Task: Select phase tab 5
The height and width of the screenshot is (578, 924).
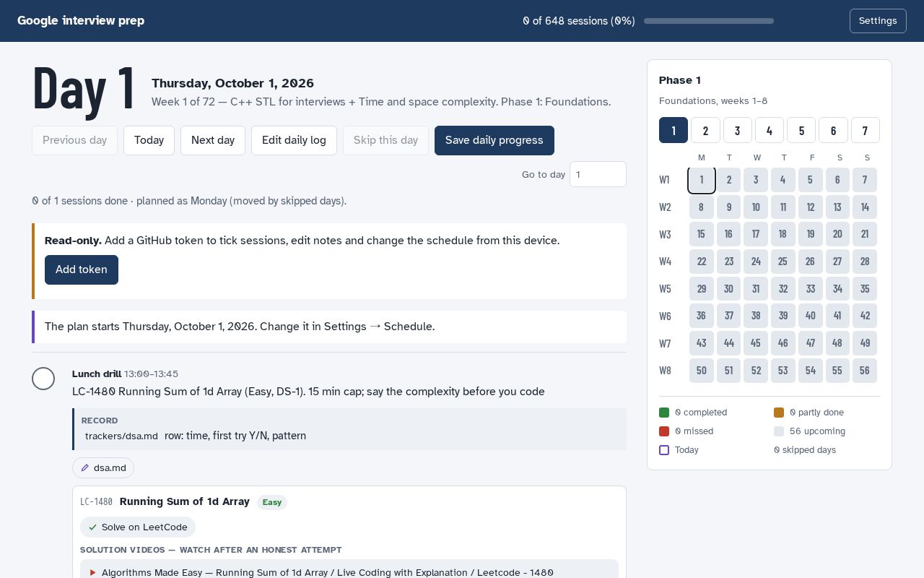Action: (x=801, y=130)
